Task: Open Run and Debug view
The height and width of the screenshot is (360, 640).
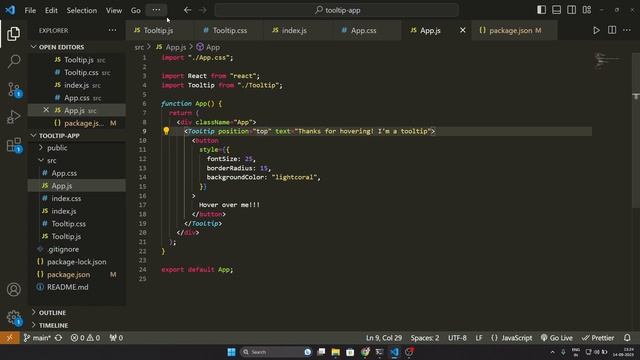Action: click(13, 117)
